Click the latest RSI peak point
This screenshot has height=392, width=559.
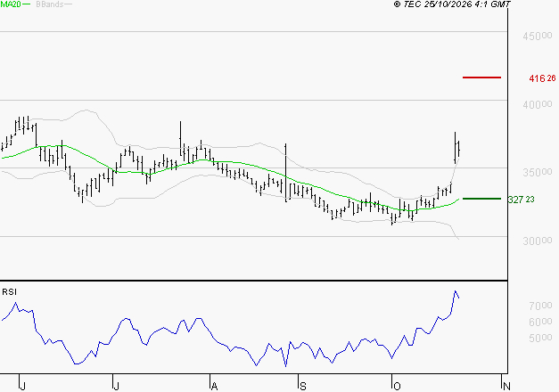click(456, 291)
